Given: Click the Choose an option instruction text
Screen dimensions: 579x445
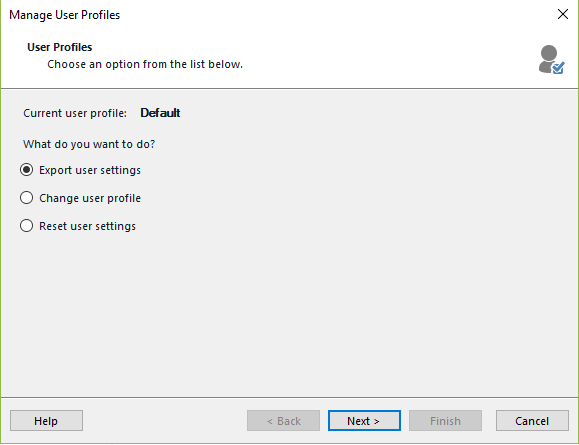Looking at the screenshot, I should pos(145,64).
